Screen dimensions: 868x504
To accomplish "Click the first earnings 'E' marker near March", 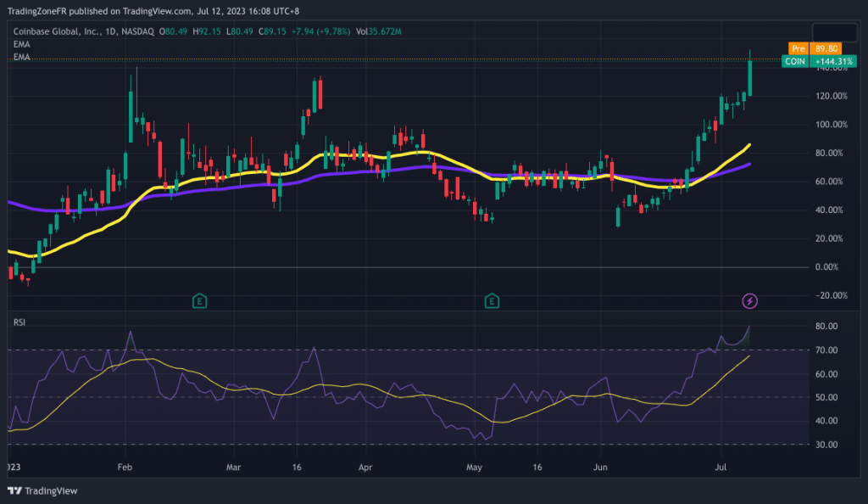I will pos(199,301).
